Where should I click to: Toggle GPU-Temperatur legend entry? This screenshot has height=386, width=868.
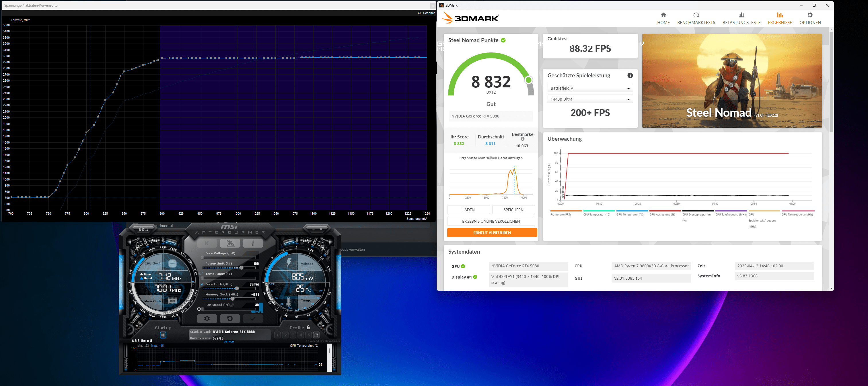632,213
